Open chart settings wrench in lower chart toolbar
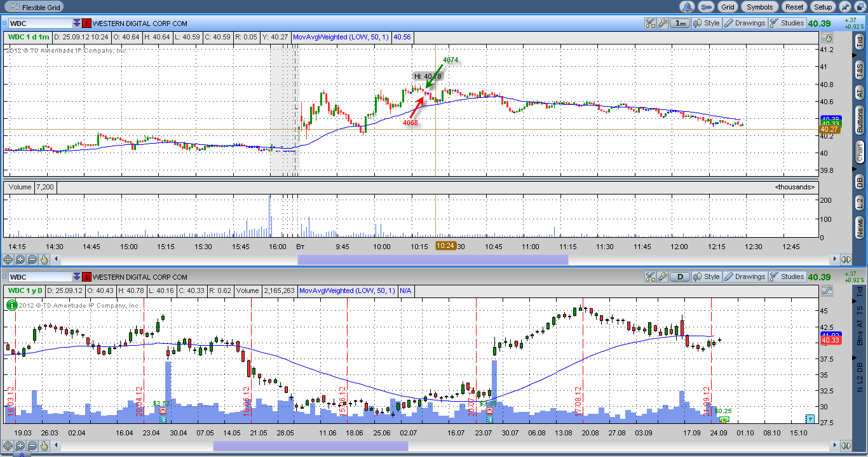 [662, 277]
